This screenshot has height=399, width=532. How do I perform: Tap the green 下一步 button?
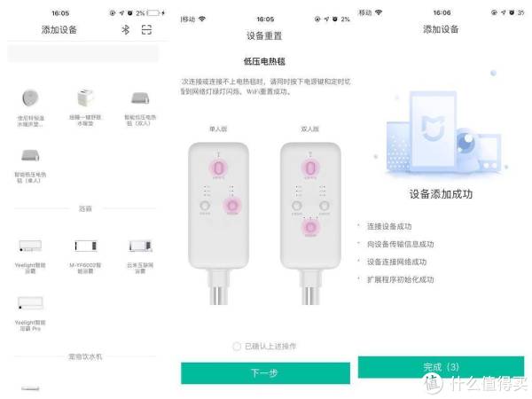pyautogui.click(x=265, y=373)
